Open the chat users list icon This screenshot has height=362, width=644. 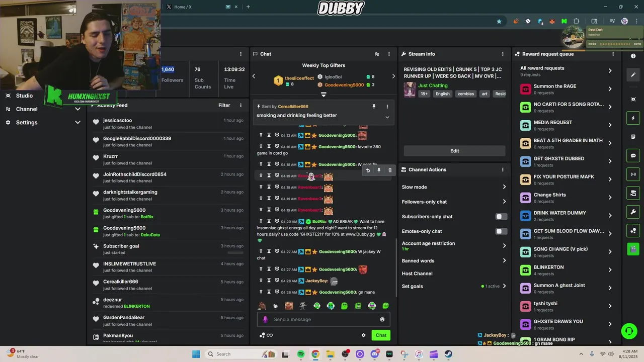pos(377,54)
